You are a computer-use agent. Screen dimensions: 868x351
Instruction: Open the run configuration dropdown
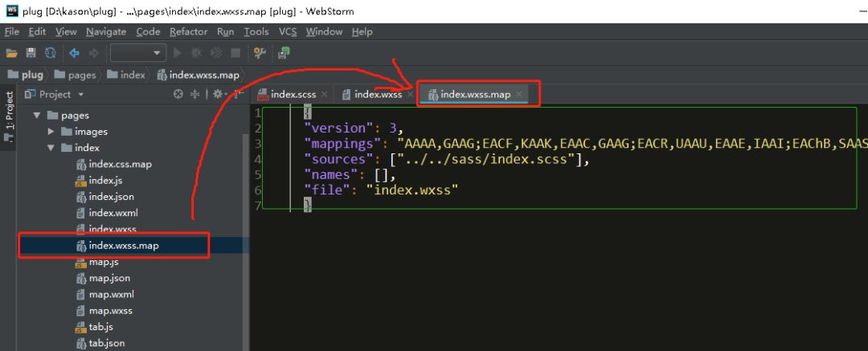pos(138,53)
